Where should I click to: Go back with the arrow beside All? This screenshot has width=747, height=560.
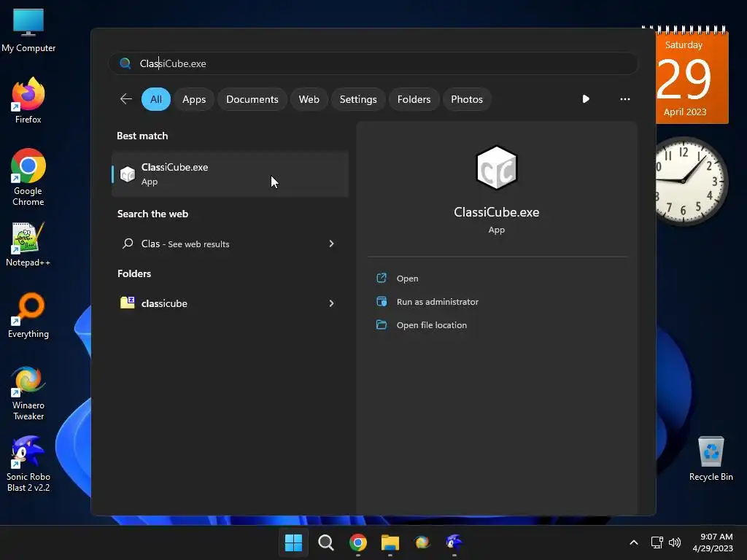click(125, 99)
